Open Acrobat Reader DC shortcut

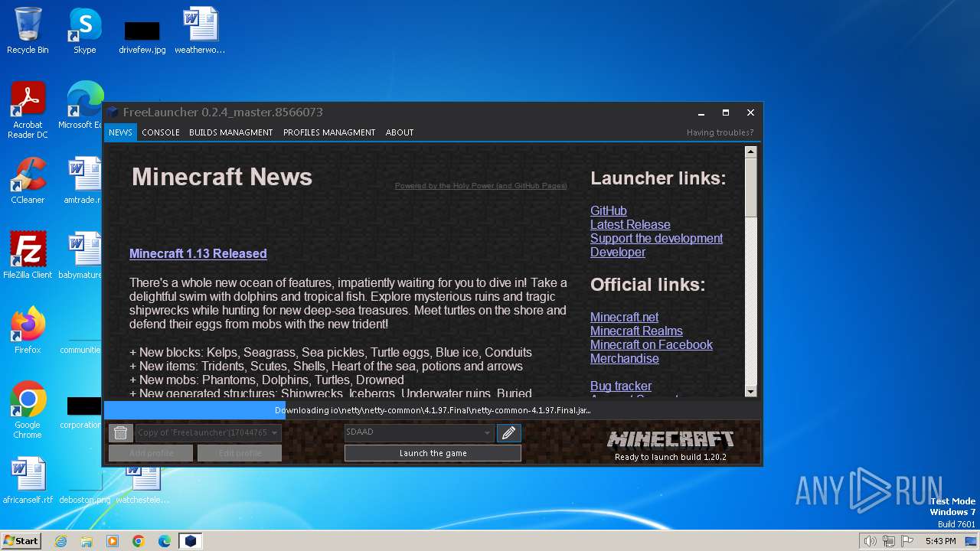tap(28, 110)
